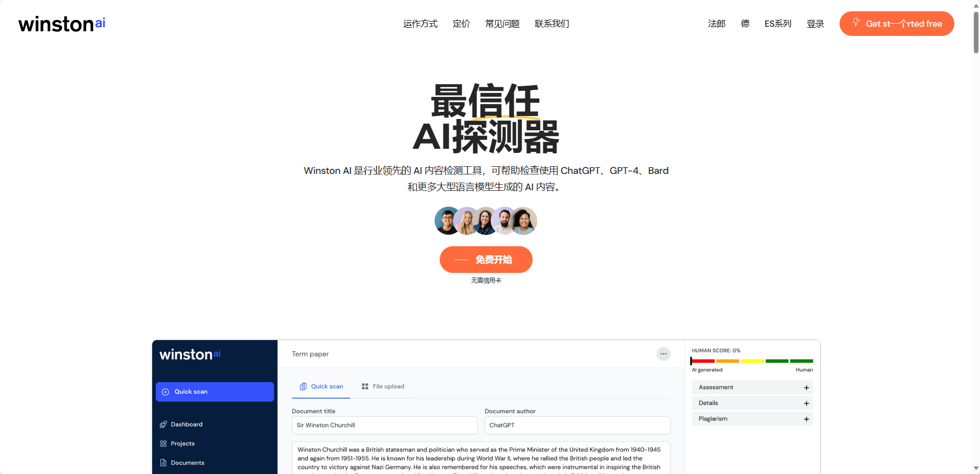Viewport: 980px width, 474px height.
Task: Open the 常见问题 nav item
Action: 502,24
